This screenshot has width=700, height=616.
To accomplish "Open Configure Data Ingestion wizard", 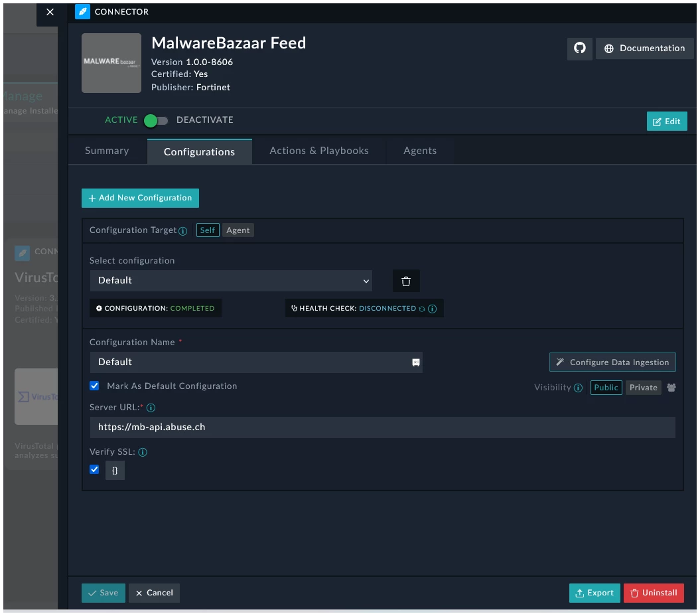I will point(612,362).
